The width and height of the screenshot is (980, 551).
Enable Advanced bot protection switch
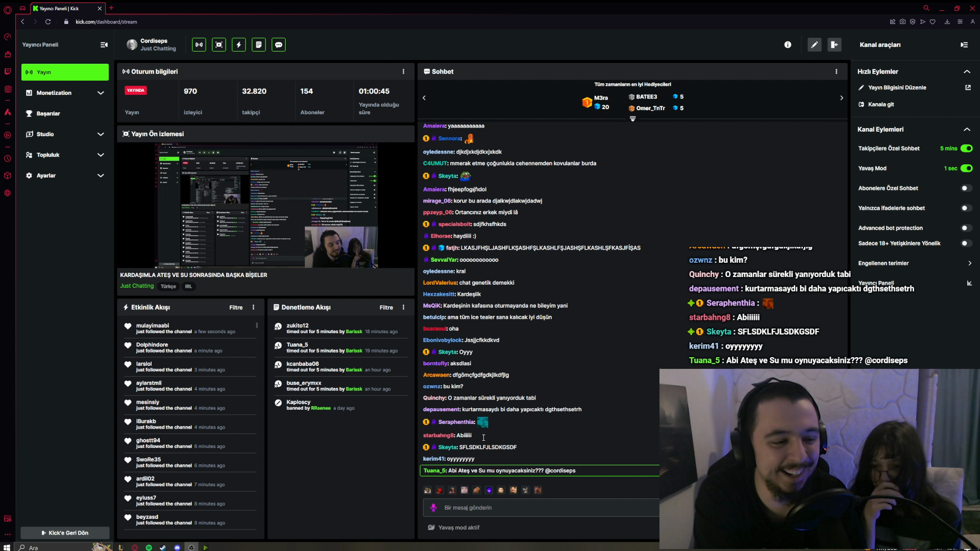(966, 228)
